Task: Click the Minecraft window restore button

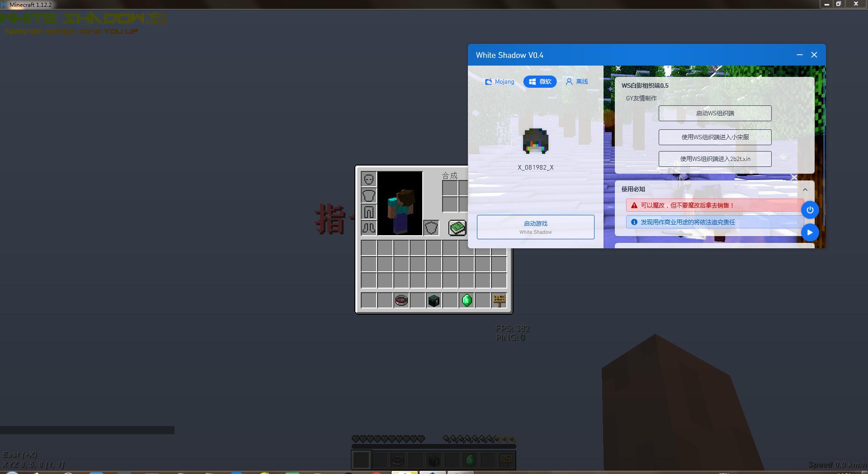Action: tap(838, 4)
